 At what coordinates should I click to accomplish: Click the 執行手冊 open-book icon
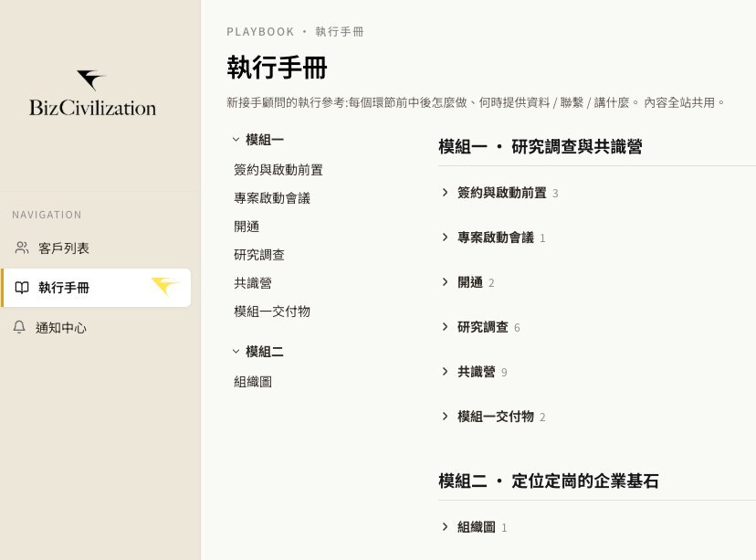tap(22, 288)
